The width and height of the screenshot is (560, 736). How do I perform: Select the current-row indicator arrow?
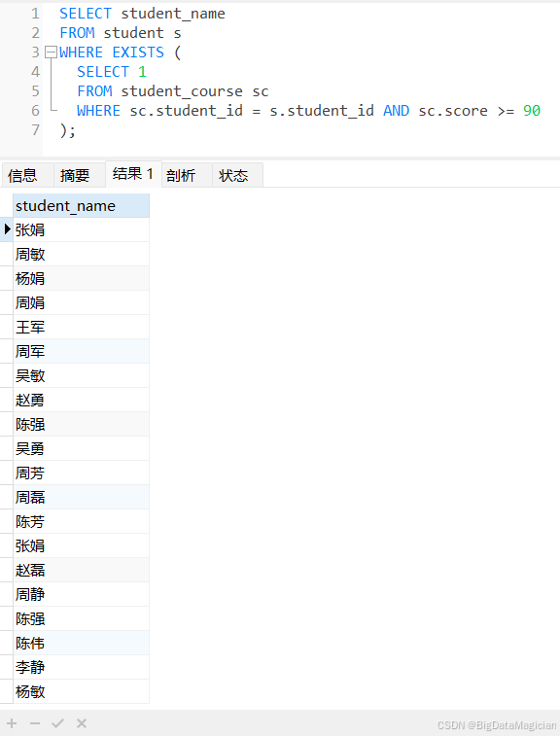point(7,229)
